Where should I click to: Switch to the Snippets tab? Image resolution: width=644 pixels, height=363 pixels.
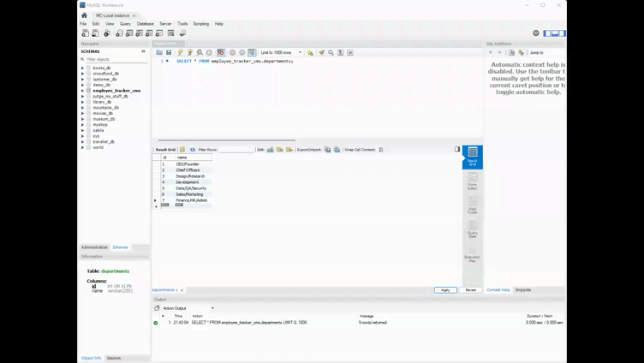[x=523, y=290]
